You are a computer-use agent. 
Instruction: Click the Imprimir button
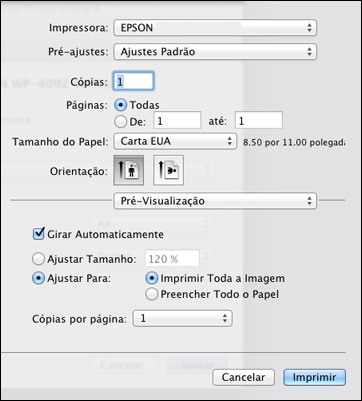[314, 377]
